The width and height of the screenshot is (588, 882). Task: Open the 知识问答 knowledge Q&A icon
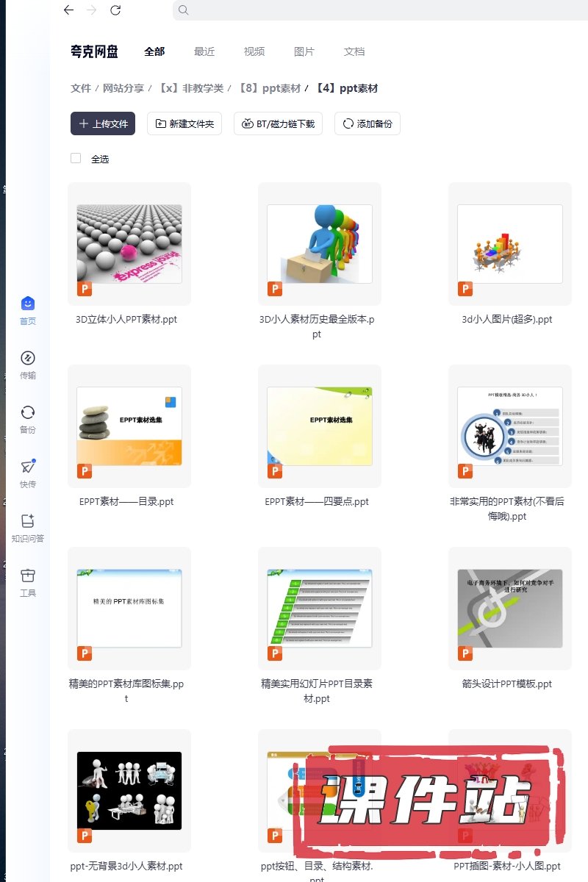click(28, 522)
